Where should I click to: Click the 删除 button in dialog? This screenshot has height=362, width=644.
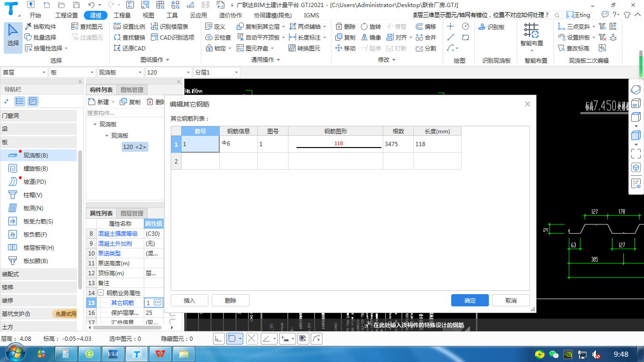coord(231,300)
